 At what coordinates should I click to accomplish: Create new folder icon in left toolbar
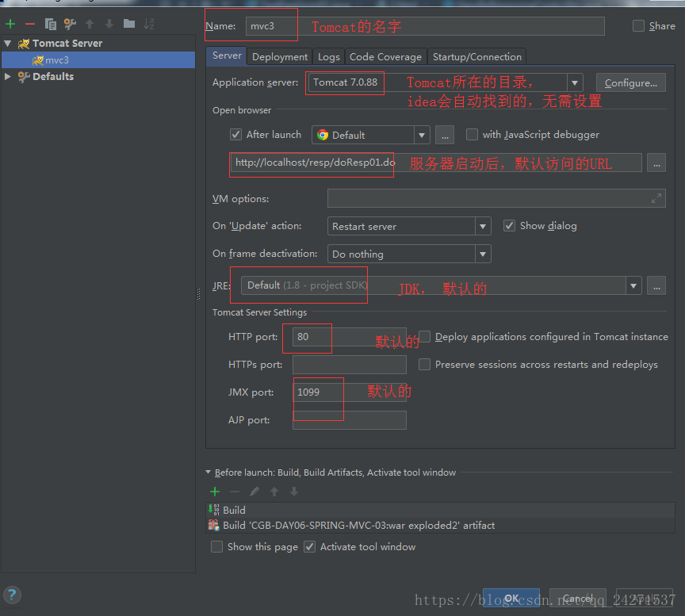[x=129, y=24]
